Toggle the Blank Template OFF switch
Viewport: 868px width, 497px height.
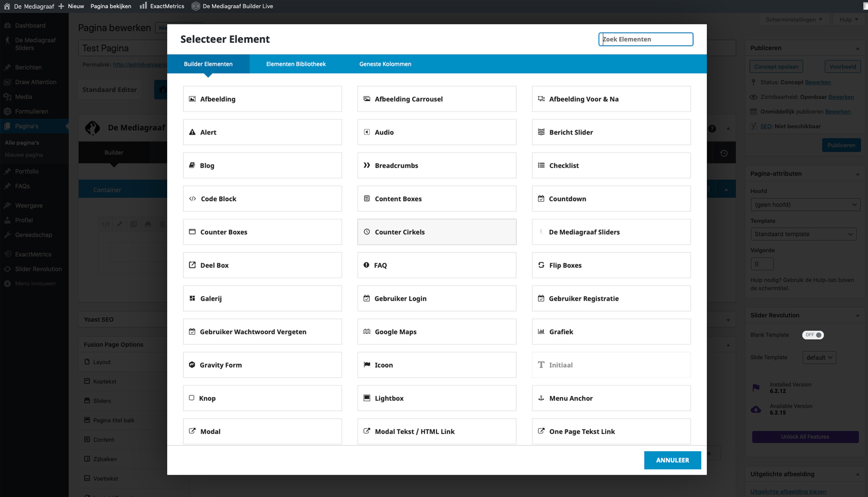812,335
